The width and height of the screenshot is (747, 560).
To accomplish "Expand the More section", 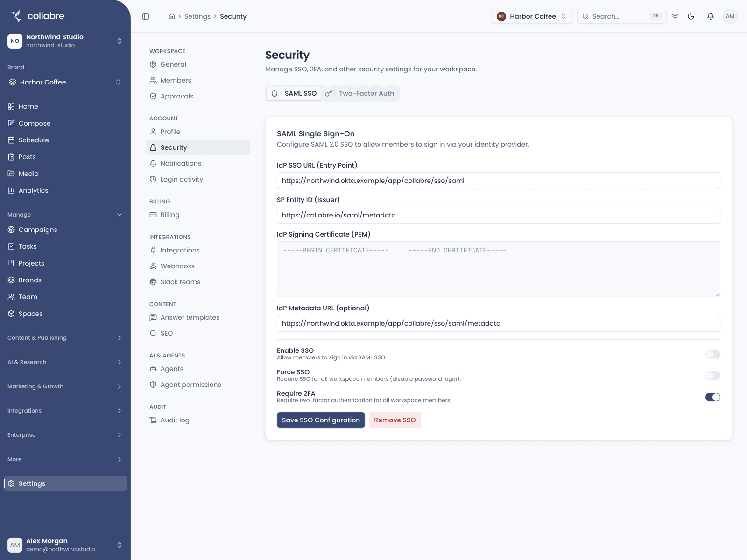I will click(x=65, y=459).
